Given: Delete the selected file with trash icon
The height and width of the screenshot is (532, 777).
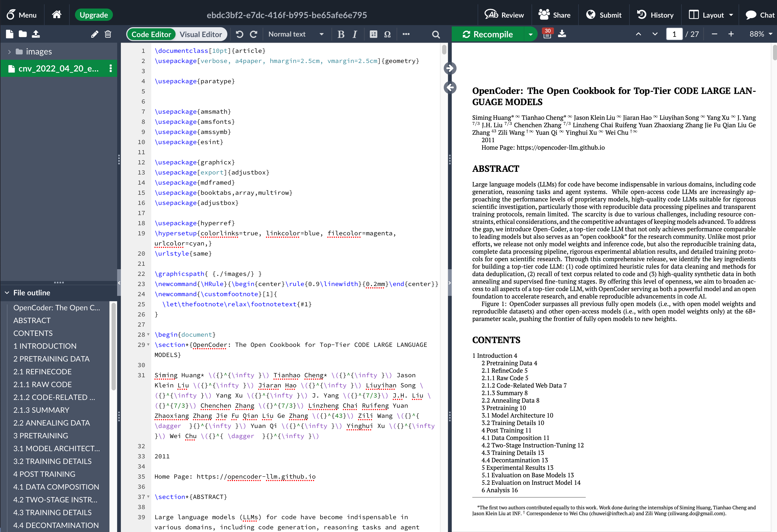Looking at the screenshot, I should click(108, 34).
